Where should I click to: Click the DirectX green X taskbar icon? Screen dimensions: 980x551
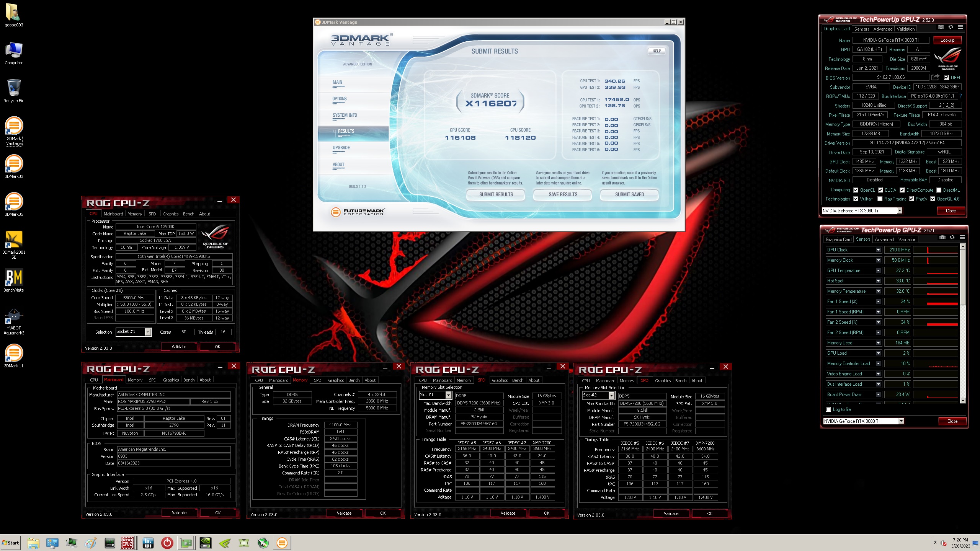click(243, 543)
